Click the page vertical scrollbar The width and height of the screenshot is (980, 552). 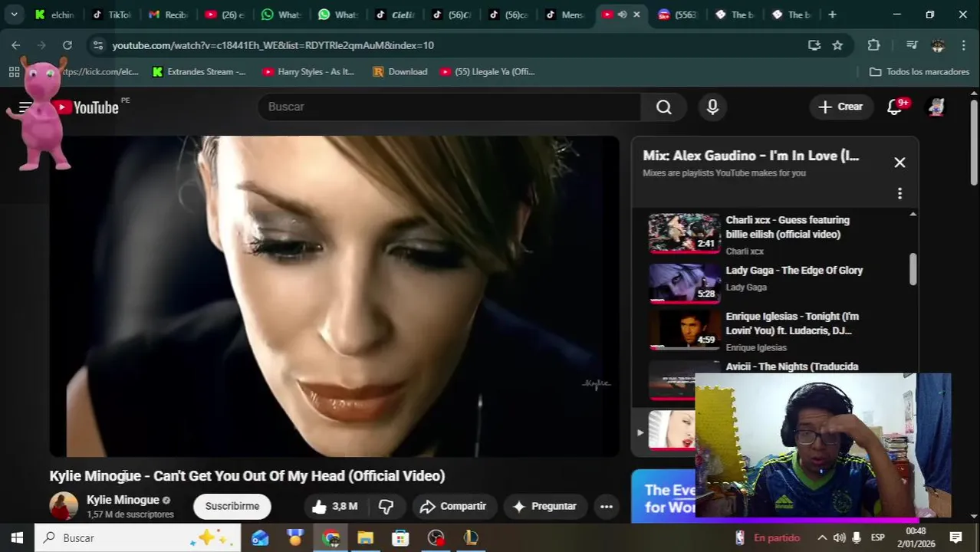(x=974, y=142)
